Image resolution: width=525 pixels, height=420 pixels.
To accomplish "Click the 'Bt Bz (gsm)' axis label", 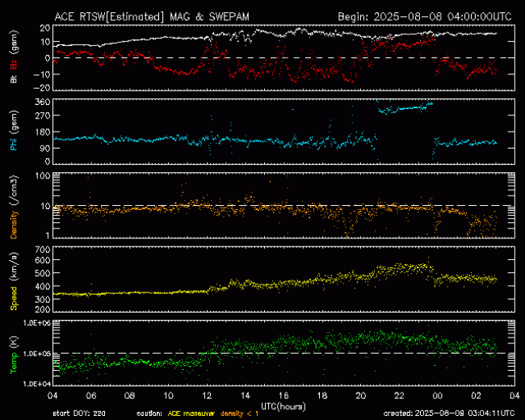I will 14,57.
